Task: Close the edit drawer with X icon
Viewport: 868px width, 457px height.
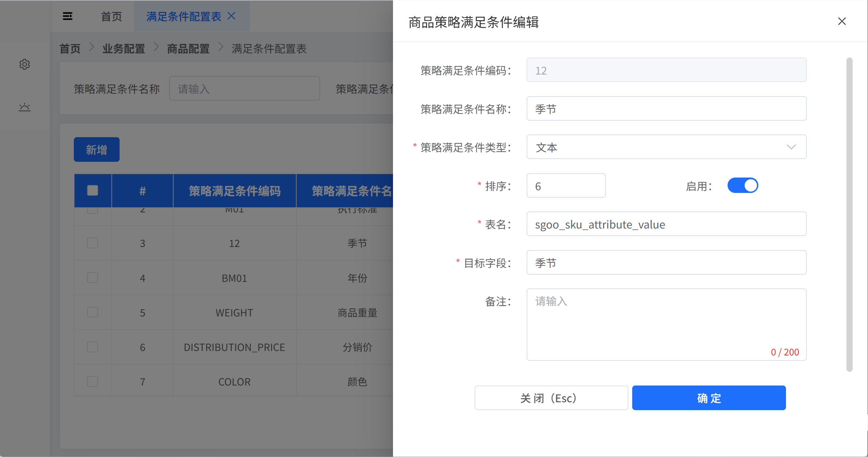Action: pos(842,22)
